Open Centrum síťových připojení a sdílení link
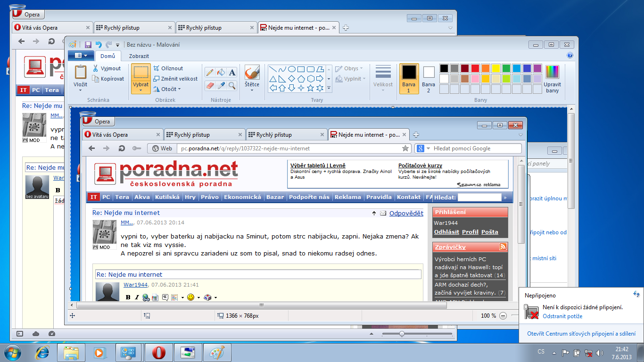This screenshot has width=644, height=362. pos(581,334)
